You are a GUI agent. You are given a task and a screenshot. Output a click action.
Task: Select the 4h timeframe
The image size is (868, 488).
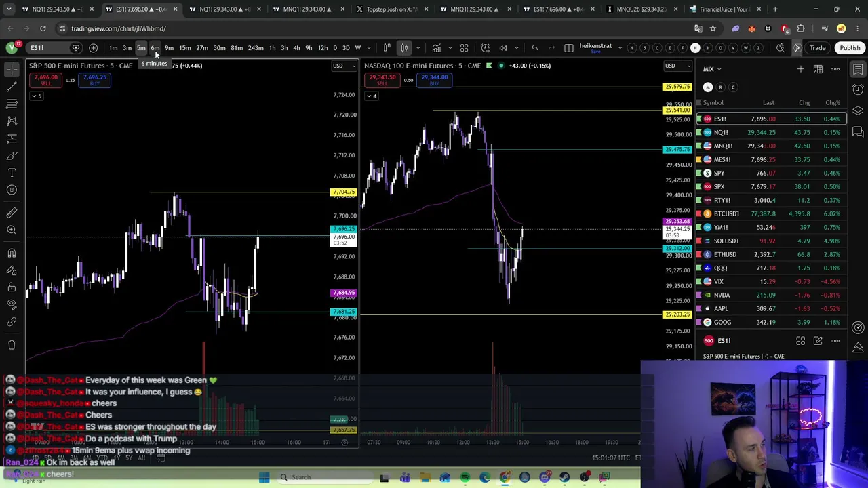click(x=296, y=48)
